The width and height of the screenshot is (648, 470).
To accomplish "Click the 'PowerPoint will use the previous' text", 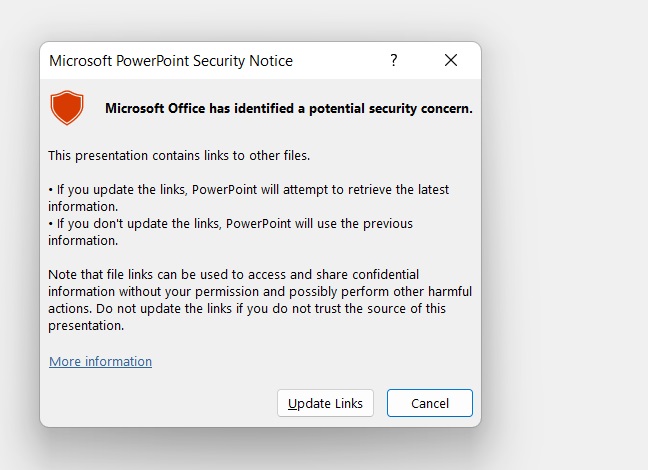I will [319, 224].
